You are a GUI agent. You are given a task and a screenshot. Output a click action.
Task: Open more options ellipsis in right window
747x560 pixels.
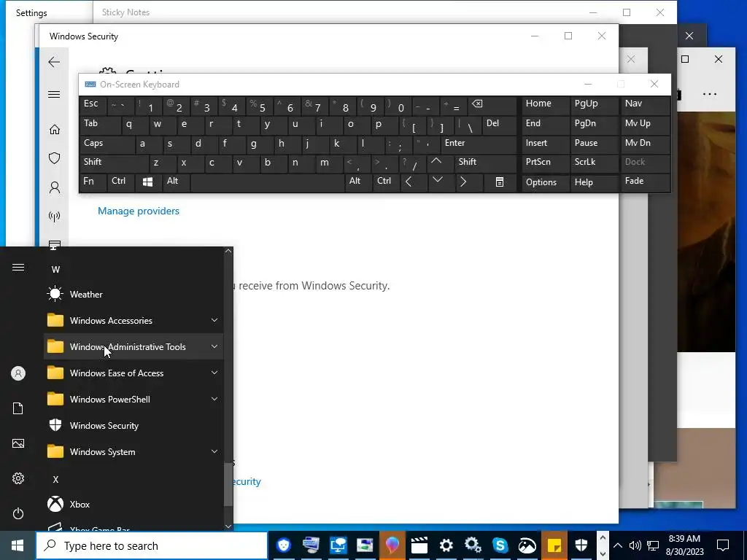point(710,94)
